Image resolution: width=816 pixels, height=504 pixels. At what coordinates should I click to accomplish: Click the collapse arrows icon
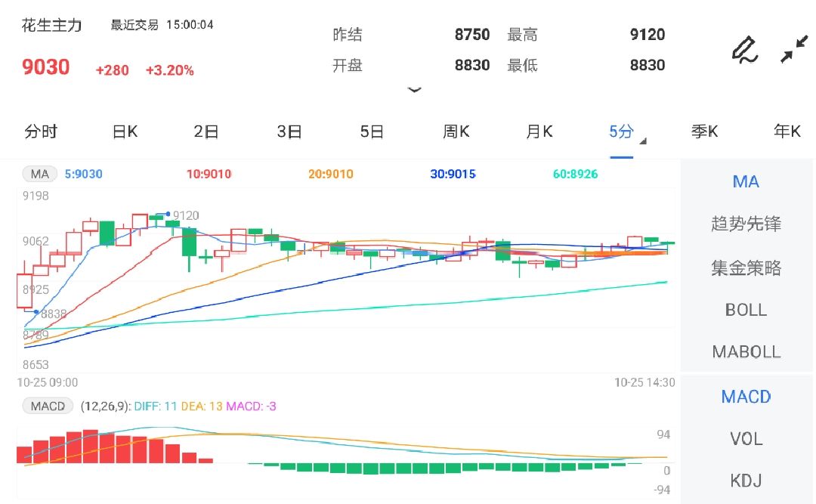point(794,49)
